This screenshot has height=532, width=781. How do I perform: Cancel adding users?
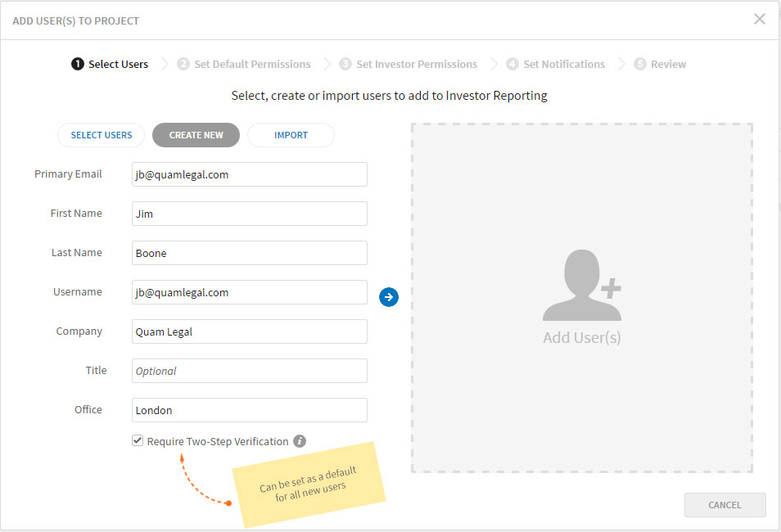click(x=725, y=505)
